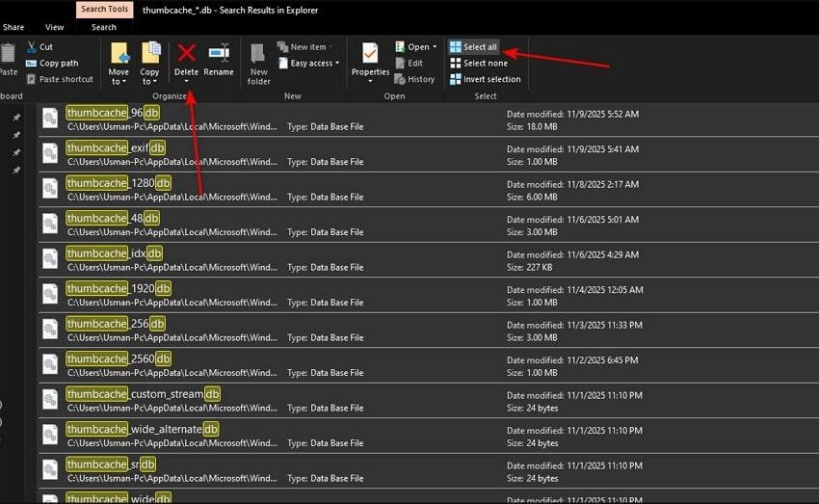Click Select all
The width and height of the screenshot is (819, 504).
[474, 47]
